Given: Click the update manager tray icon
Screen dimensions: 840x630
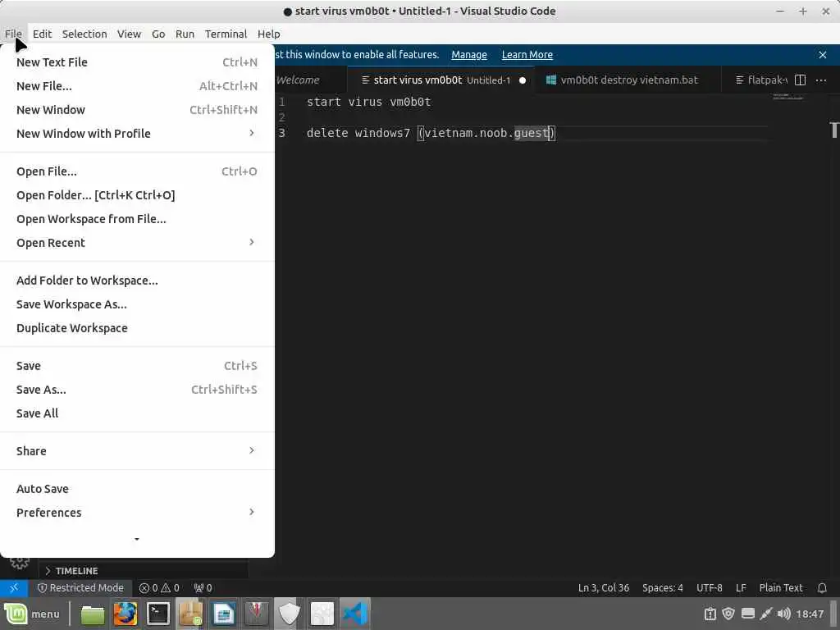Looking at the screenshot, I should [x=710, y=614].
